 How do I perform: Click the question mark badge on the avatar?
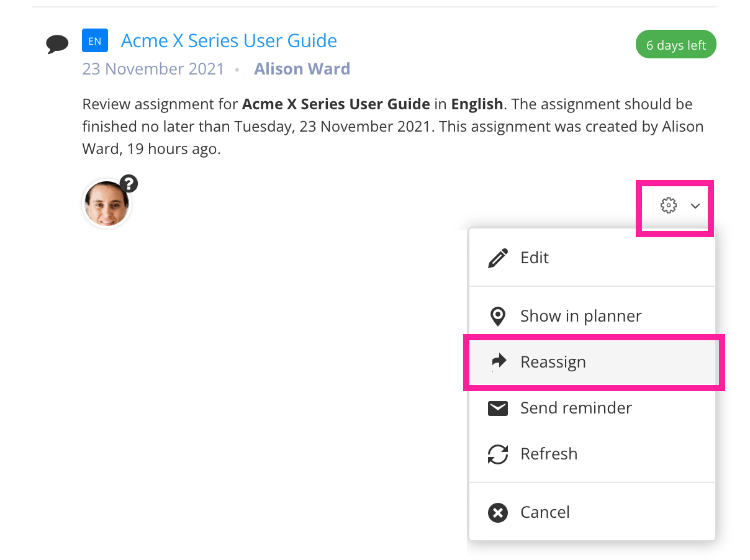click(x=129, y=183)
